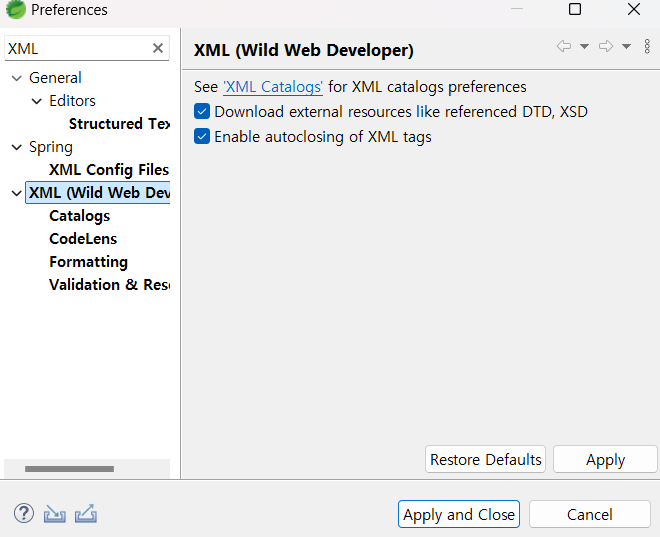
Task: Click the export preferences icon
Action: (86, 514)
